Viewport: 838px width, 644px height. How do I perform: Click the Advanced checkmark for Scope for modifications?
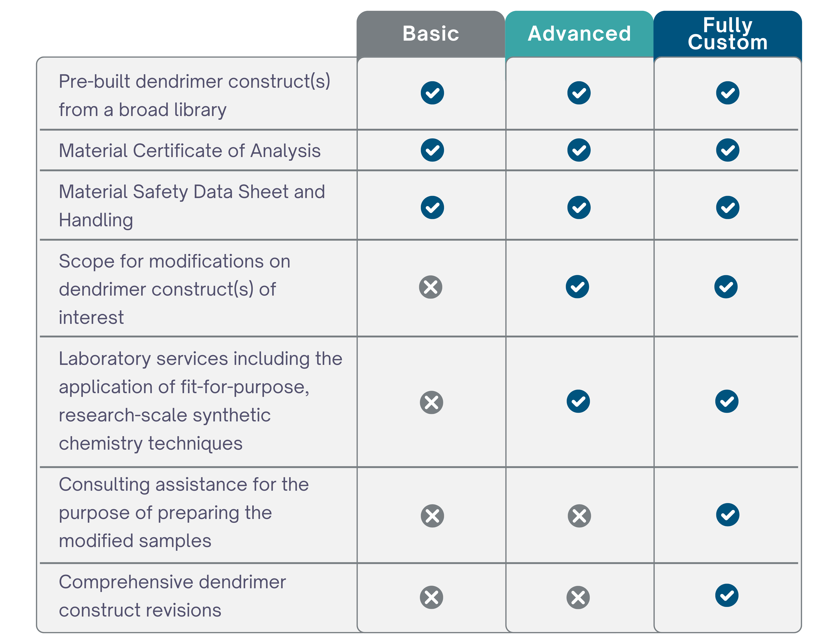coord(577,286)
